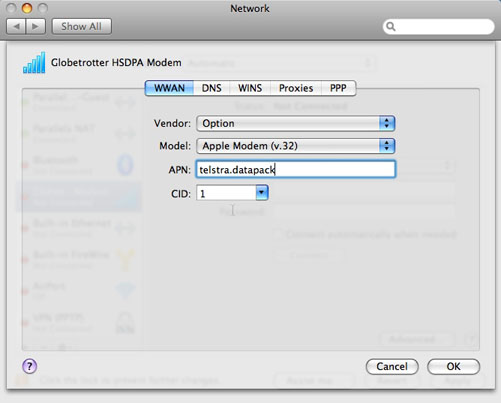Open the Vendor dropdown
This screenshot has width=501, height=403.
coord(296,123)
